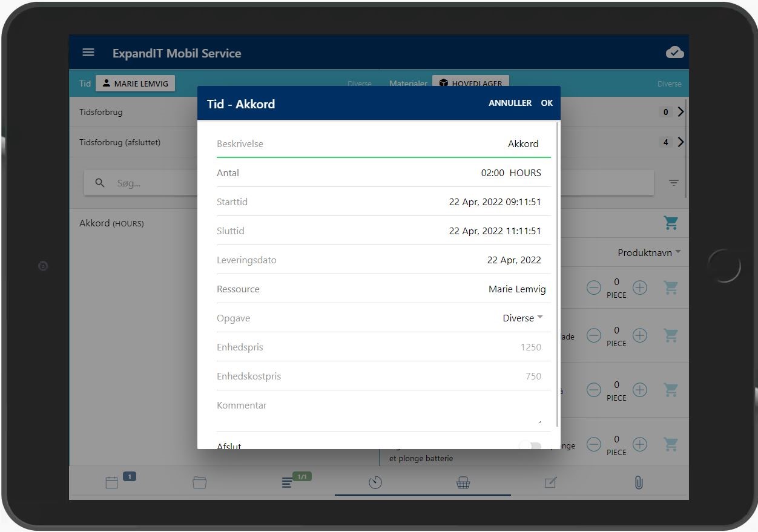Expand the Tidsforbrug (afsluttet) row
Image resolution: width=758 pixels, height=532 pixels.
[679, 142]
